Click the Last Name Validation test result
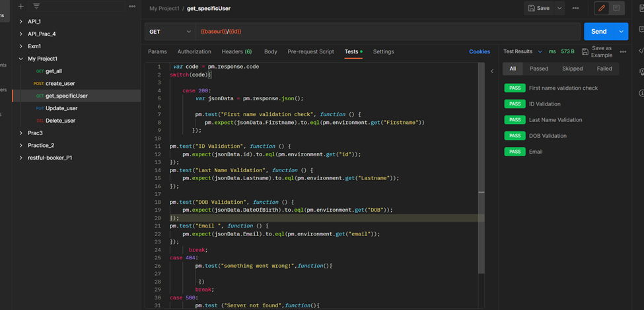644x310 pixels. (555, 120)
